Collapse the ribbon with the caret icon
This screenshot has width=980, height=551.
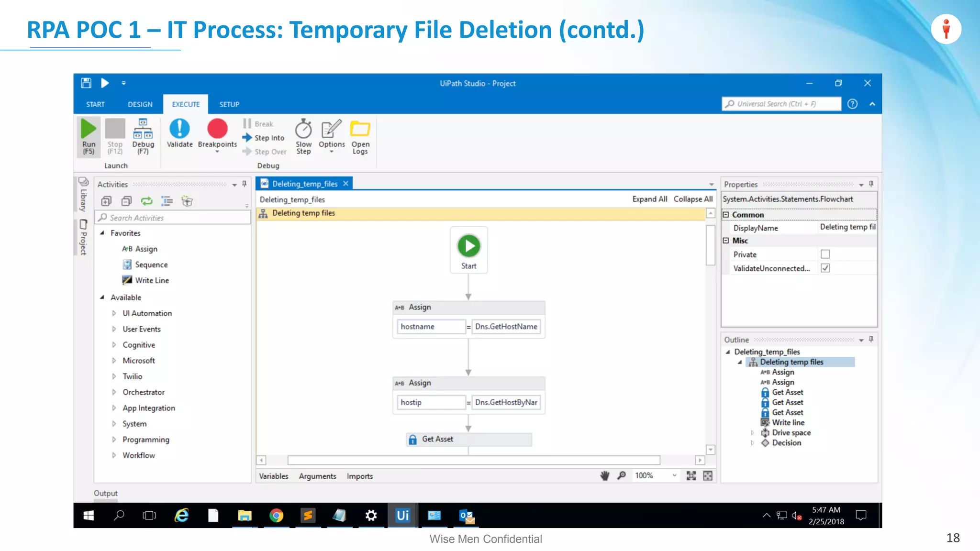pos(872,104)
